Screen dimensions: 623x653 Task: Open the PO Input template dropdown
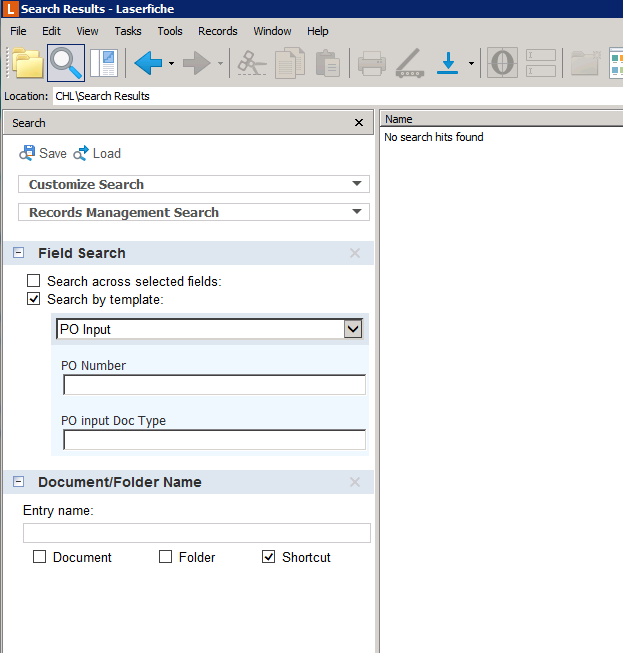click(353, 329)
